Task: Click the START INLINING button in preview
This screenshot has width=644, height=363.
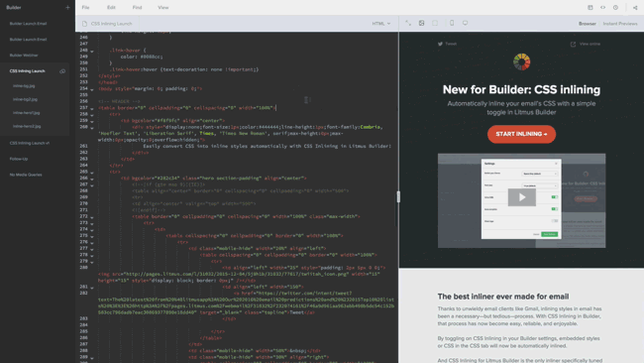Action: pos(521,134)
